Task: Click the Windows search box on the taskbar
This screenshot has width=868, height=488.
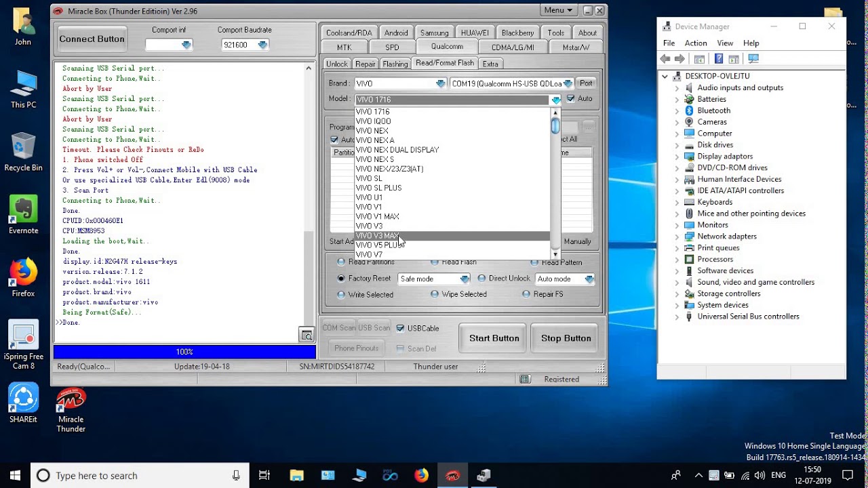Action: [139, 475]
